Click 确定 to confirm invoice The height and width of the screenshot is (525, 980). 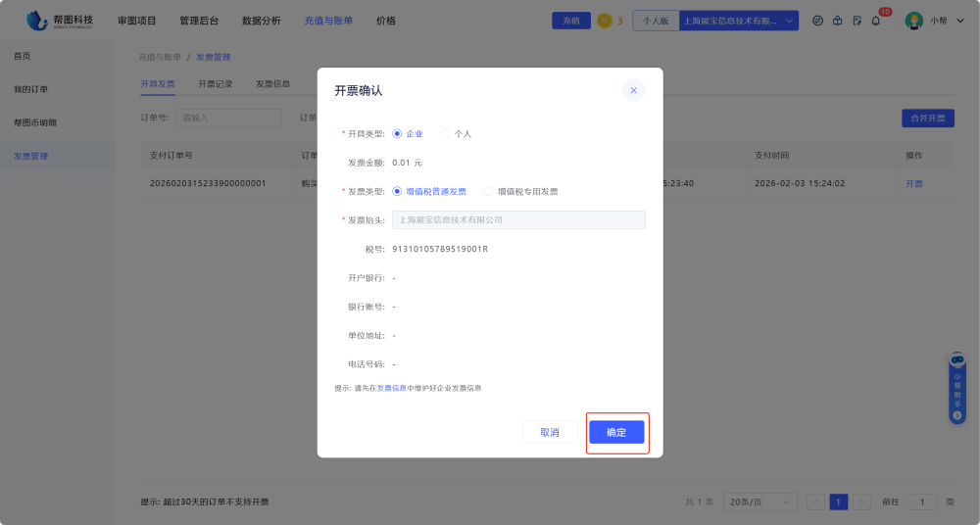tap(616, 432)
